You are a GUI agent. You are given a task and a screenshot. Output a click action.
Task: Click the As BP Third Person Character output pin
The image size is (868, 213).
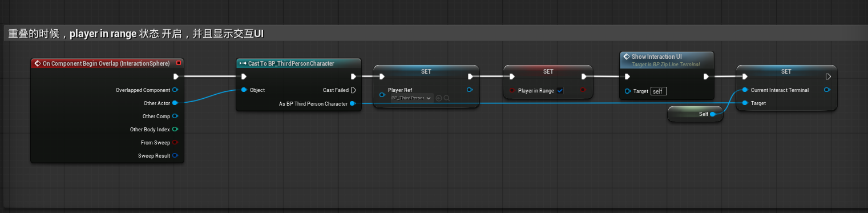click(x=353, y=103)
